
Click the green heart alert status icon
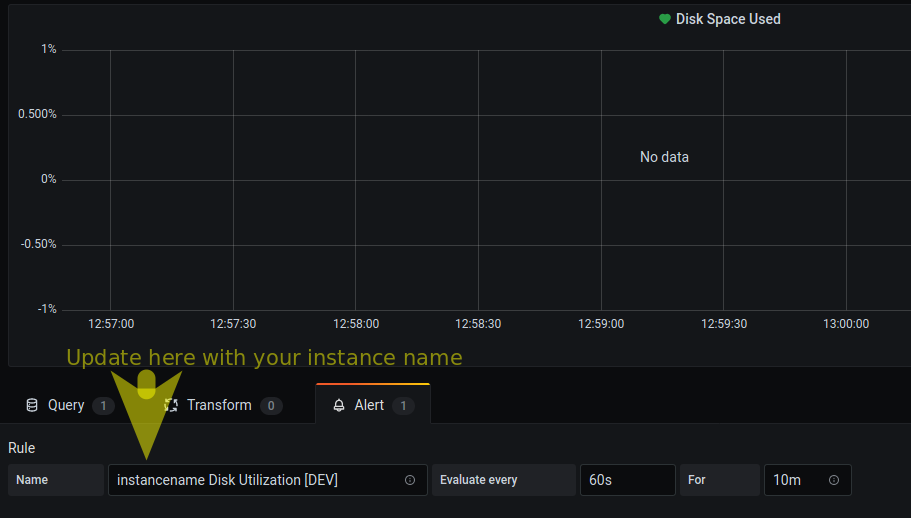click(x=665, y=19)
